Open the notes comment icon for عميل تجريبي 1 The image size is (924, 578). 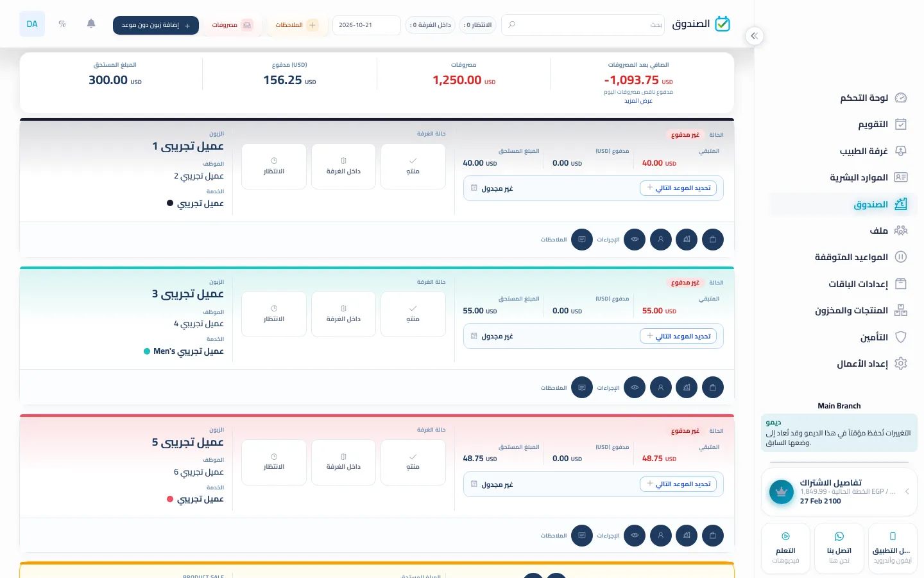tap(582, 240)
